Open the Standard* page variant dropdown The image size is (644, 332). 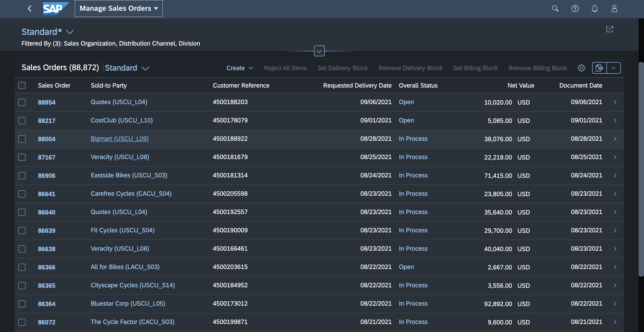tap(70, 32)
